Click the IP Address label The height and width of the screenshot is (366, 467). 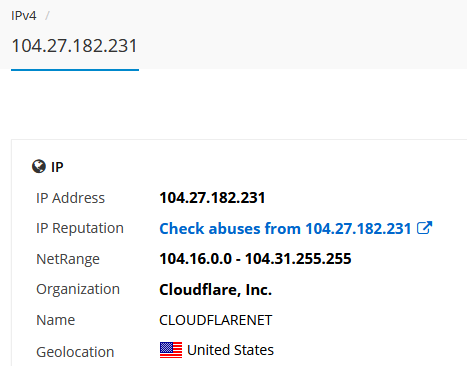[70, 198]
